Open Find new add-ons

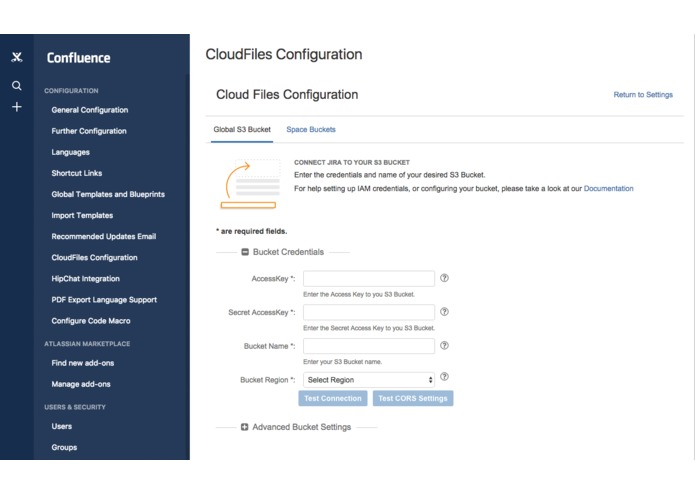(x=82, y=363)
